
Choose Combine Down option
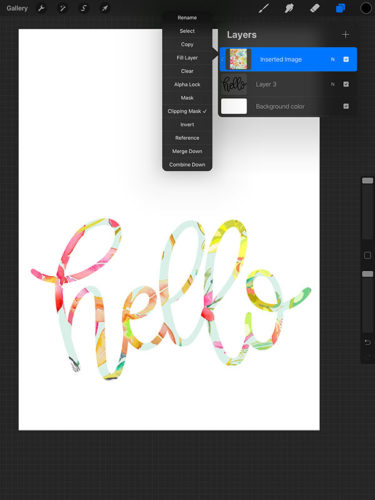coord(187,164)
